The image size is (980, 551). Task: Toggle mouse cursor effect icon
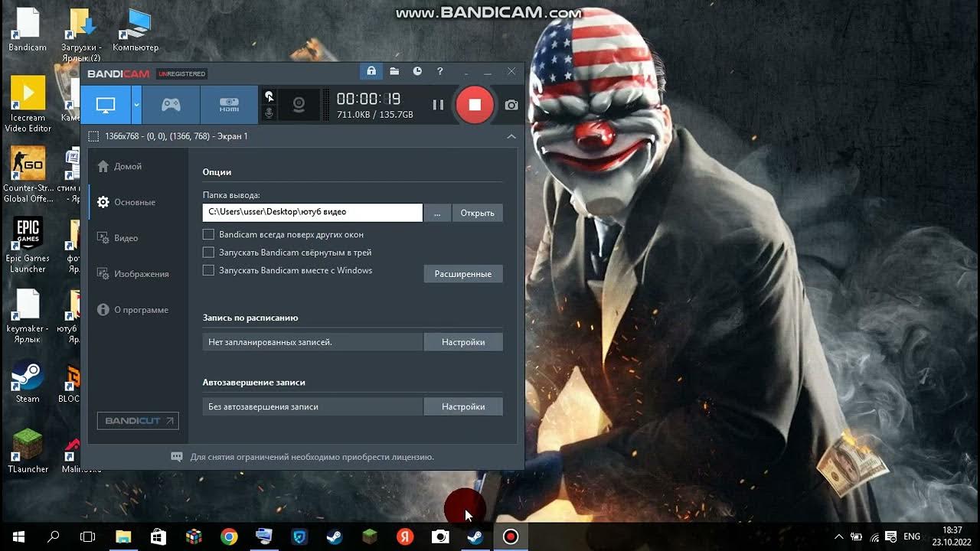(x=269, y=96)
